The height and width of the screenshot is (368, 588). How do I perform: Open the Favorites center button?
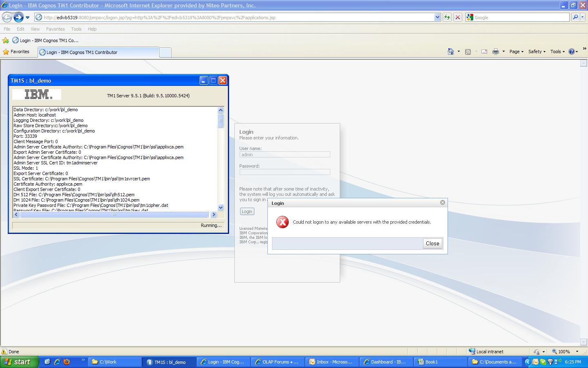[x=16, y=52]
